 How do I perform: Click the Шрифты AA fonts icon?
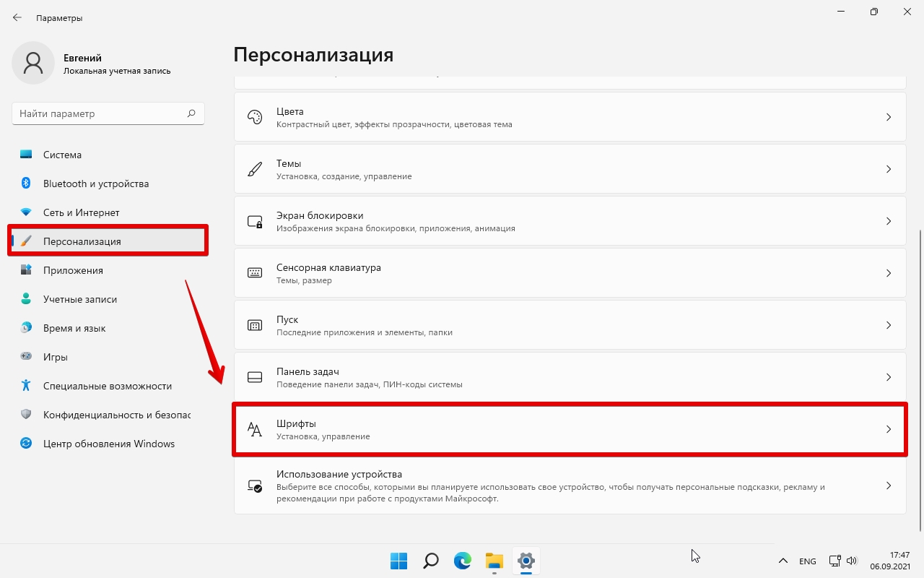tap(255, 429)
